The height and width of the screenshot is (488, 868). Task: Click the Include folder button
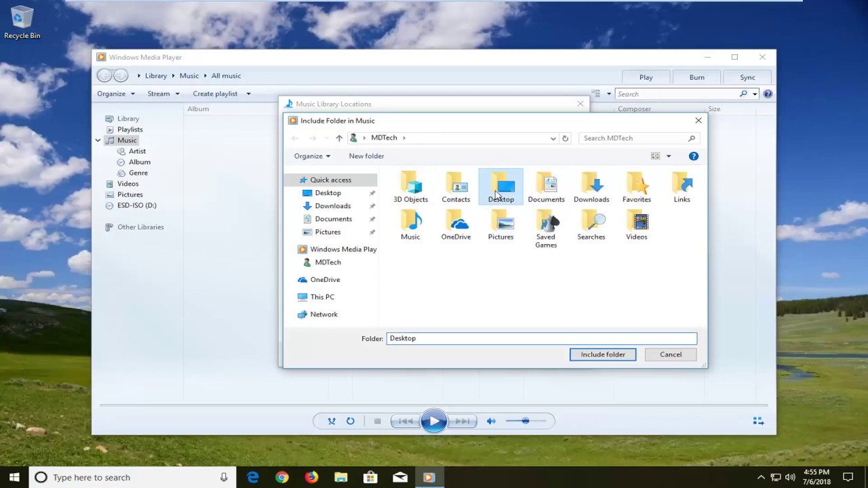point(603,354)
